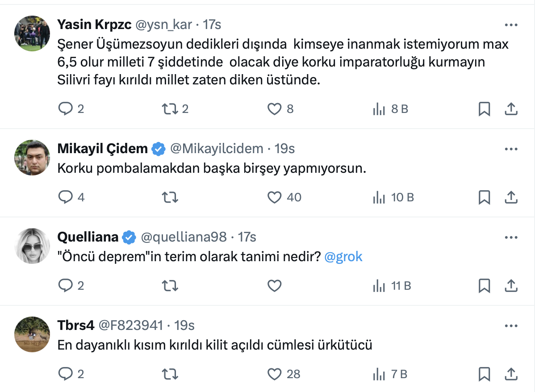Screen dimensions: 535x392
Task: Open Tbrs4's profile picture
Action: point(32,334)
